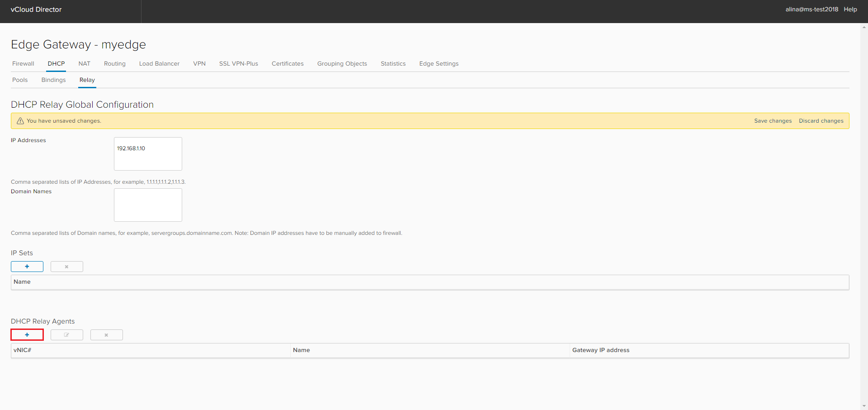
Task: Open the NAT tab
Action: pos(84,63)
